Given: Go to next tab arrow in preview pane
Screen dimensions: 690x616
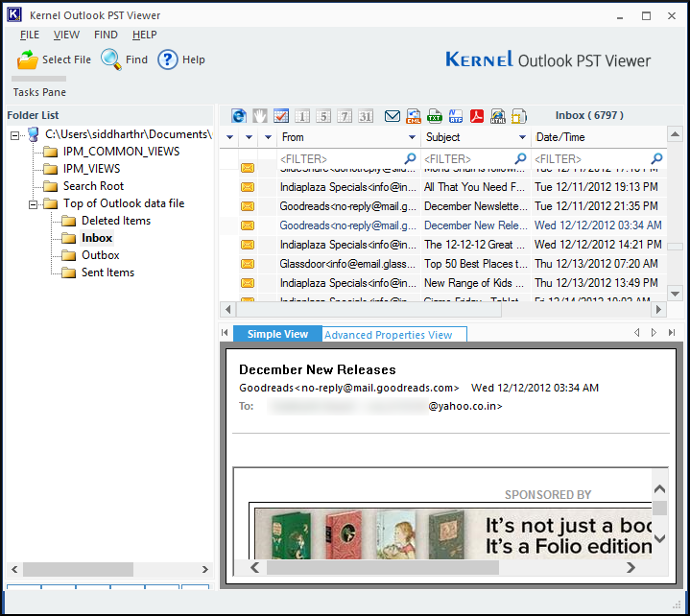Looking at the screenshot, I should coord(654,333).
